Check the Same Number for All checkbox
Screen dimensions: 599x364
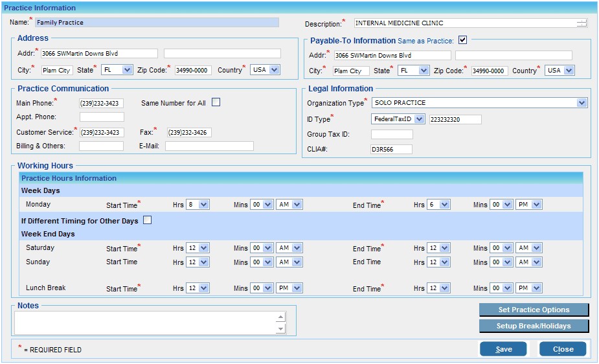point(216,102)
